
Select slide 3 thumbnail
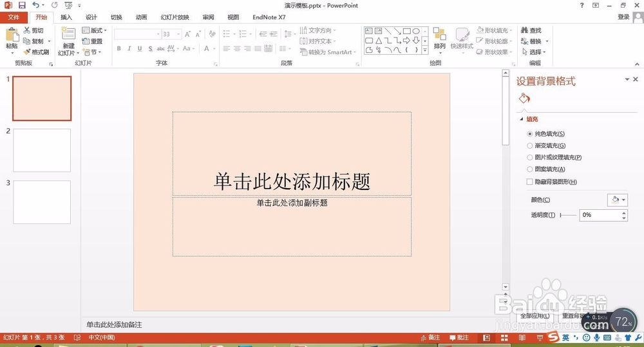tap(42, 202)
